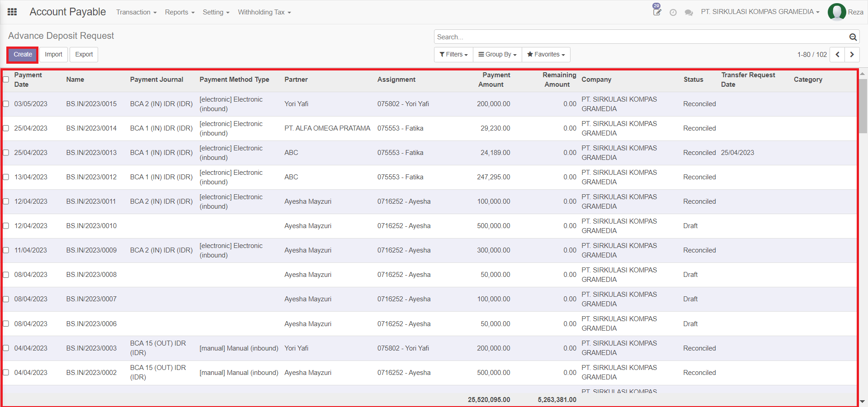868x407 pixels.
Task: Sort by Payment Method Type column header
Action: [x=234, y=80]
